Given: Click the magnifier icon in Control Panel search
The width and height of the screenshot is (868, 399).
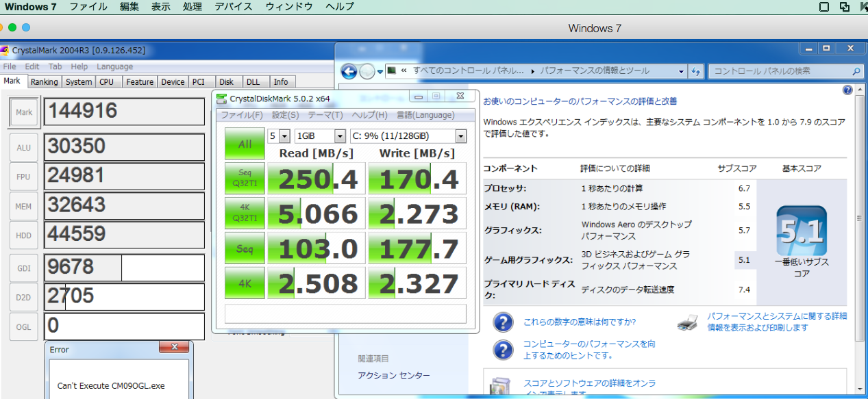Looking at the screenshot, I should (856, 70).
